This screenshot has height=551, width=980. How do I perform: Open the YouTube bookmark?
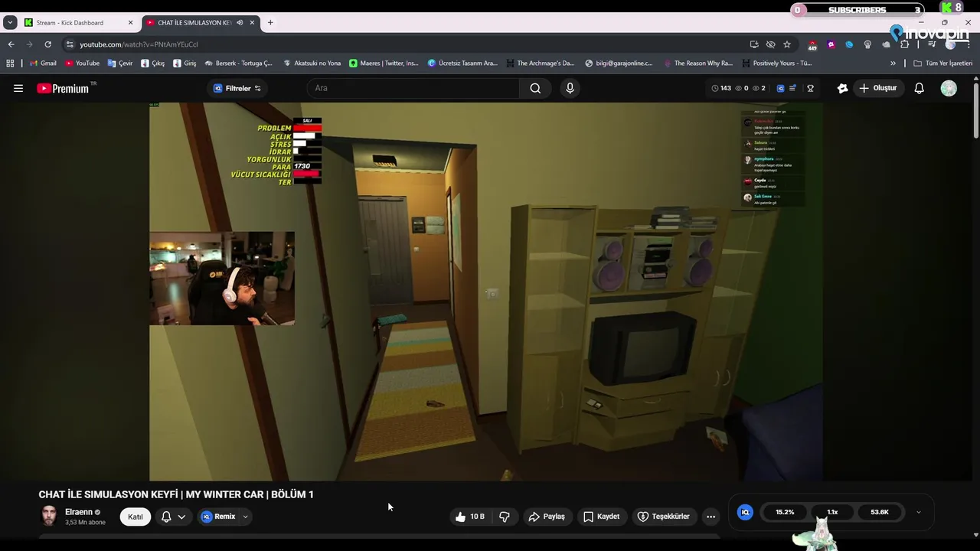point(82,64)
